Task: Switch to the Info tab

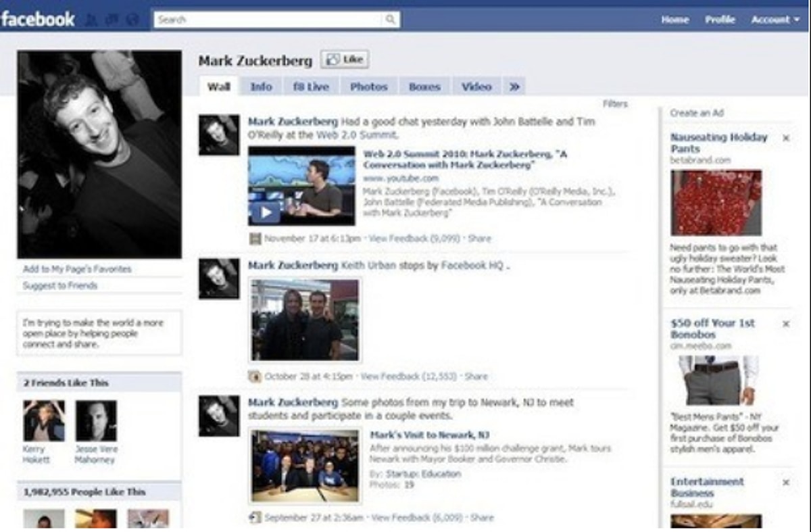Action: click(261, 87)
